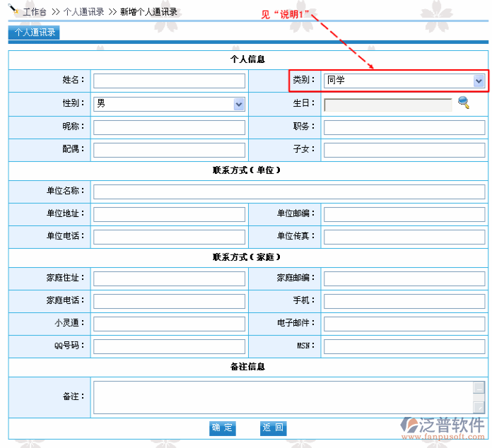
Task: Click 新增个人通讯录 breadcrumb text
Action: point(148,12)
